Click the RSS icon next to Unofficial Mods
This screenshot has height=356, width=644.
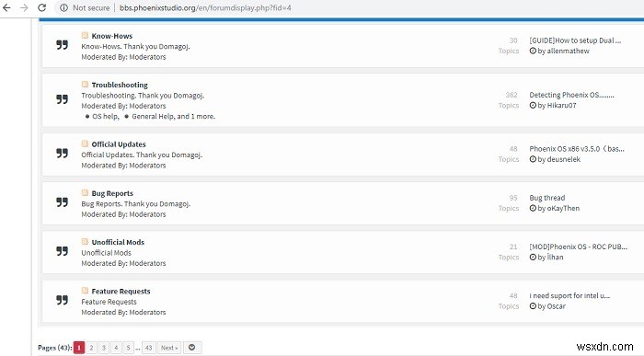85,241
